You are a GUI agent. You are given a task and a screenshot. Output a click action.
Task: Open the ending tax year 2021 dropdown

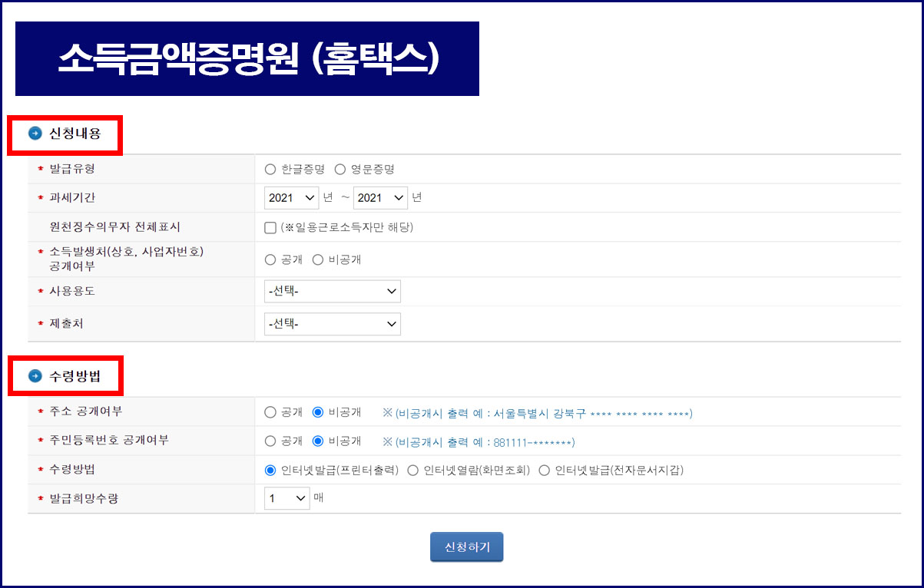point(380,198)
